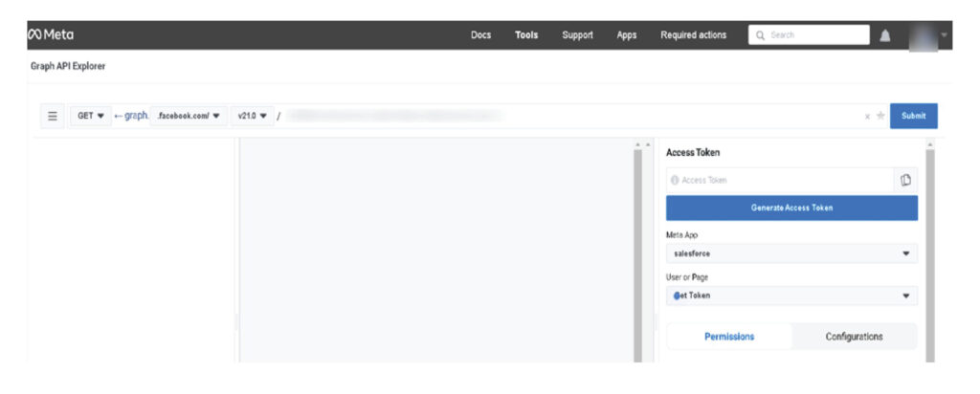Click the Submit button

pos(913,116)
